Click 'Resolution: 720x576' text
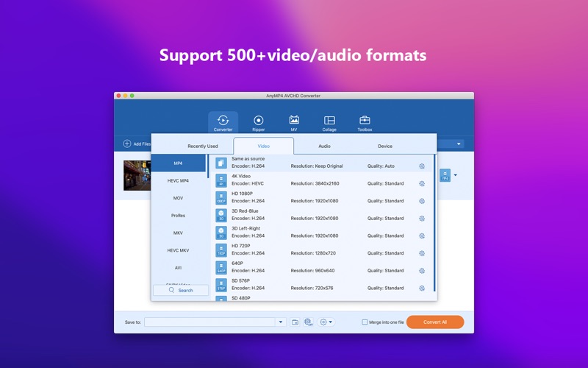This screenshot has height=368, width=588. pyautogui.click(x=312, y=288)
